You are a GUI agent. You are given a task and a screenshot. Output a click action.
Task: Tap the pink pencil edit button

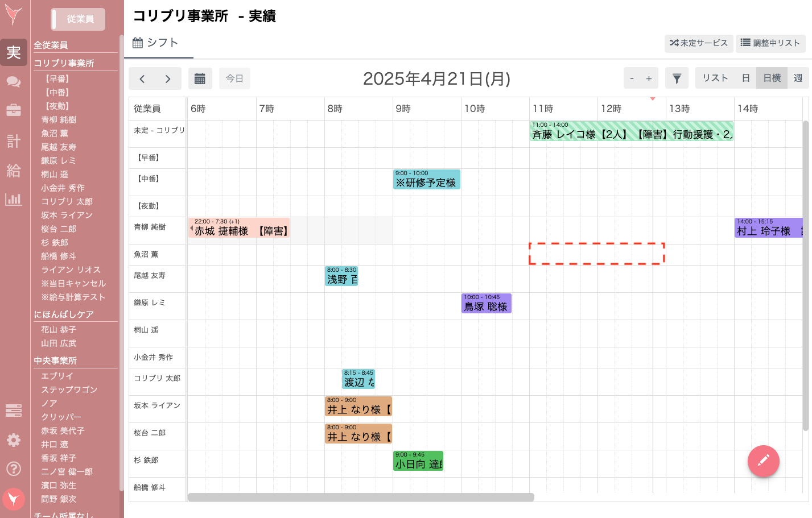[x=763, y=461]
